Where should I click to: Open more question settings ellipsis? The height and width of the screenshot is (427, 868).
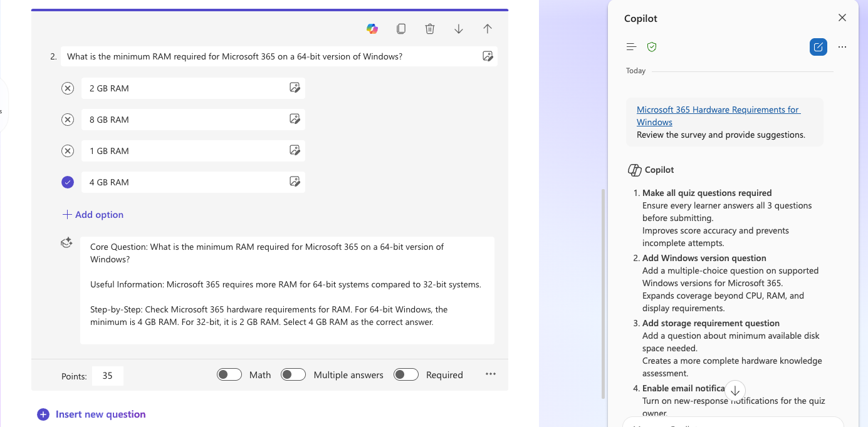click(x=491, y=374)
